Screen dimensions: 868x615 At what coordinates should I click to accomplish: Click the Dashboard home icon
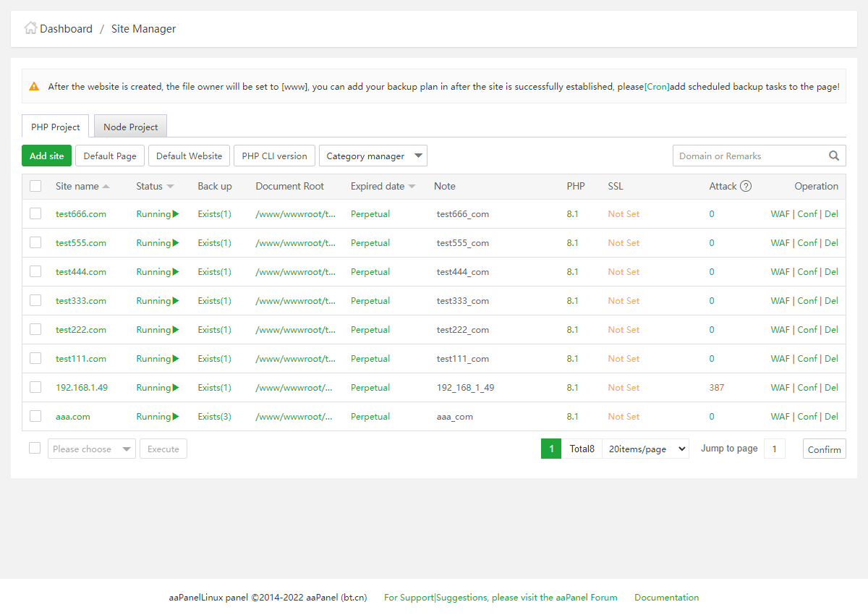tap(30, 28)
